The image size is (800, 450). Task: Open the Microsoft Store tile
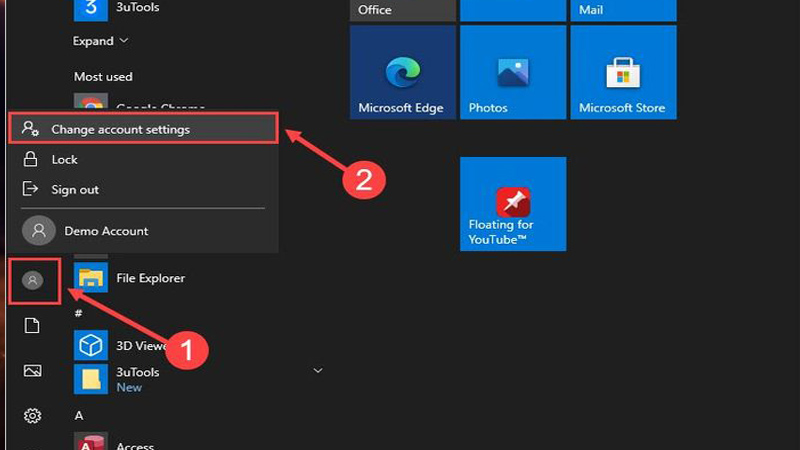click(x=623, y=72)
